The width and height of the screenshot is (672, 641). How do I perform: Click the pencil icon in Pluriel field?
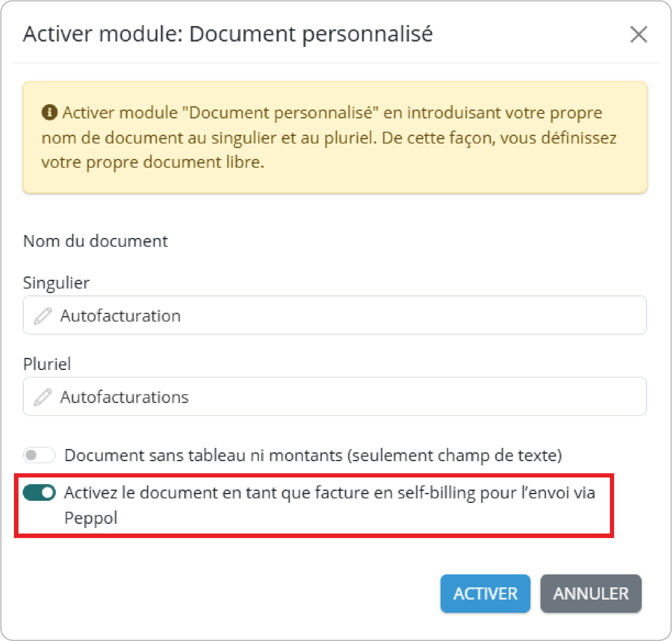(43, 397)
